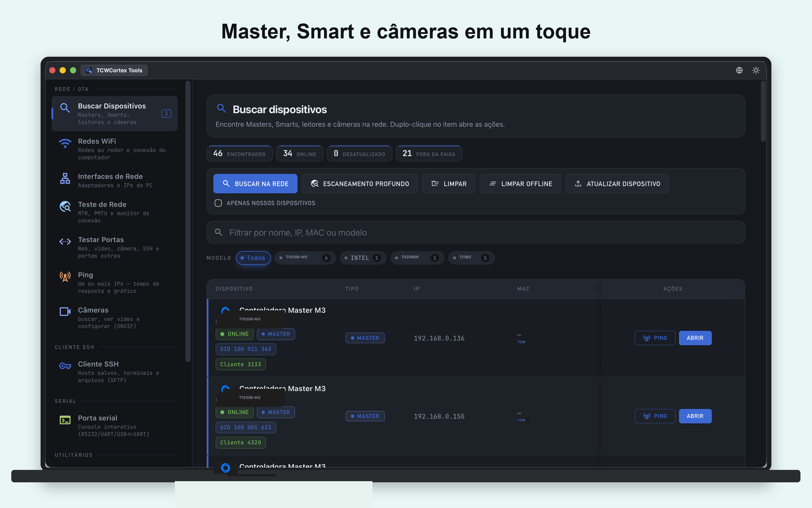812x508 pixels.
Task: Click the globe language icon
Action: point(739,70)
